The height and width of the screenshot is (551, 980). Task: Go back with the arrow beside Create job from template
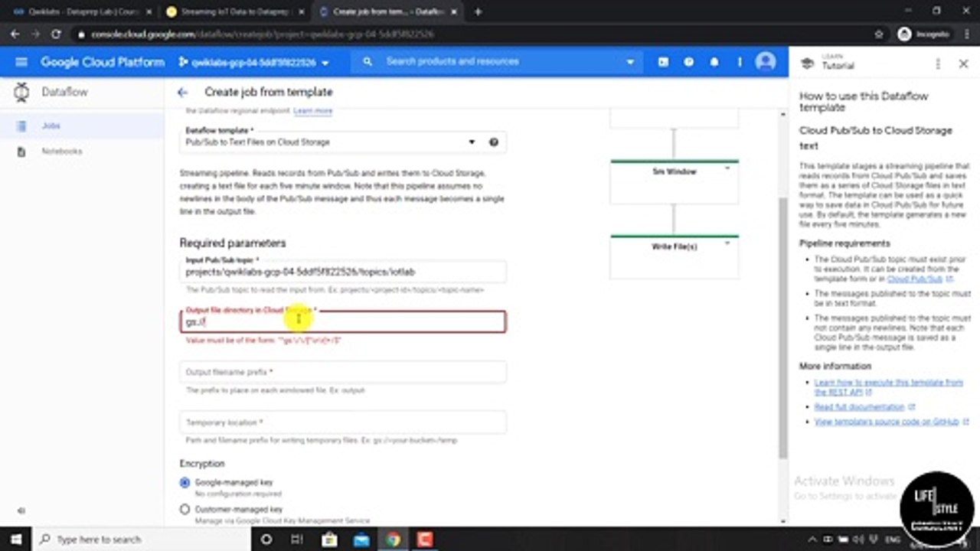(182, 93)
